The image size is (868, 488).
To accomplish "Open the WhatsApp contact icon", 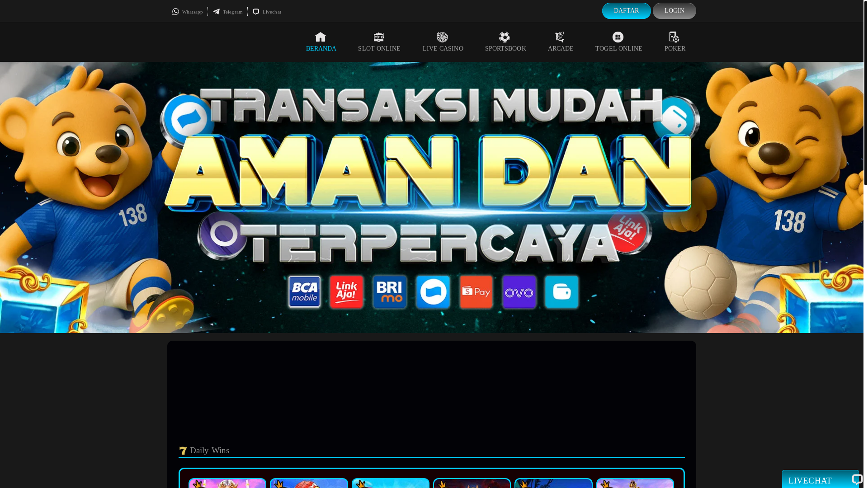I will [x=176, y=12].
